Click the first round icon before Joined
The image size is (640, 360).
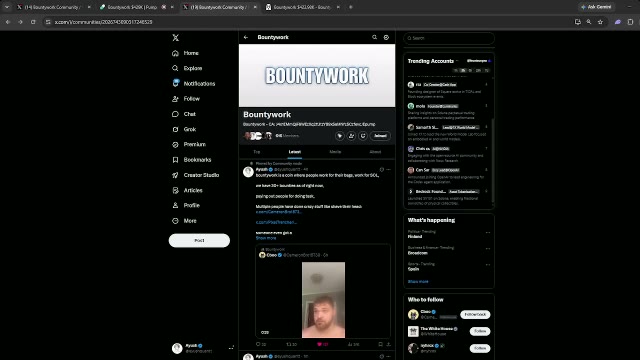pos(340,136)
